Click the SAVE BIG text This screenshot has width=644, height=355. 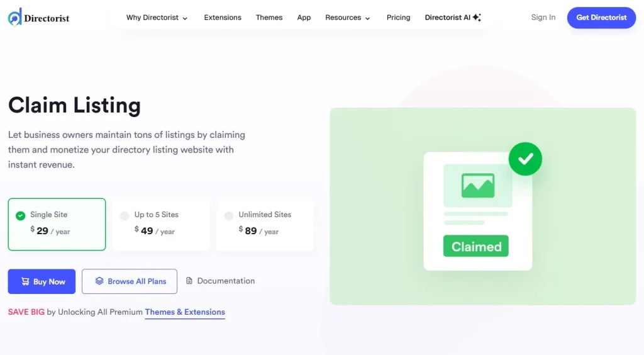(x=26, y=312)
